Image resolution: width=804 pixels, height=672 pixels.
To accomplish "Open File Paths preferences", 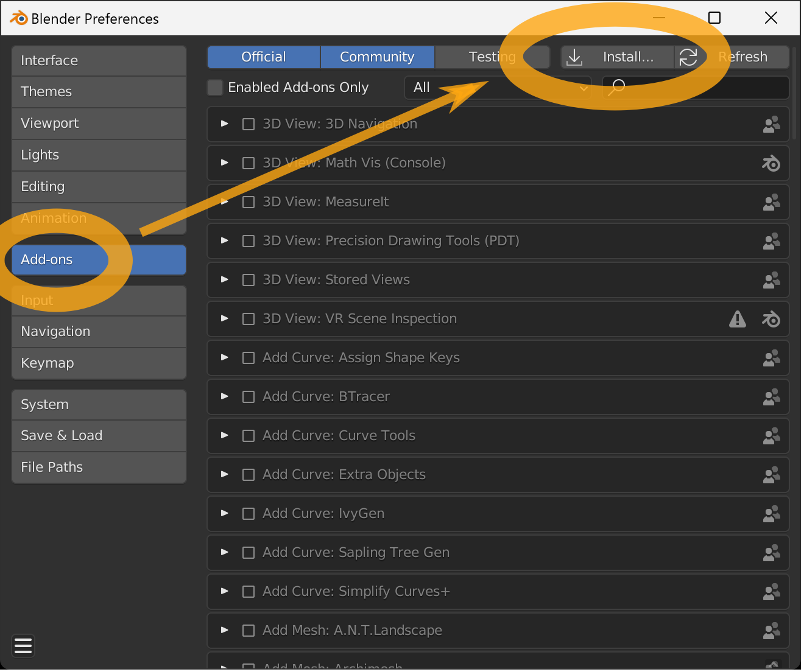I will click(99, 467).
